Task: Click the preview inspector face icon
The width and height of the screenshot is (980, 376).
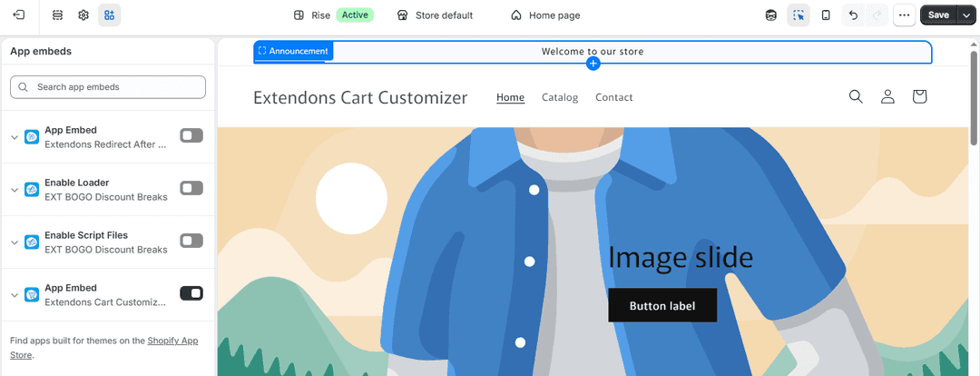Action: [771, 15]
